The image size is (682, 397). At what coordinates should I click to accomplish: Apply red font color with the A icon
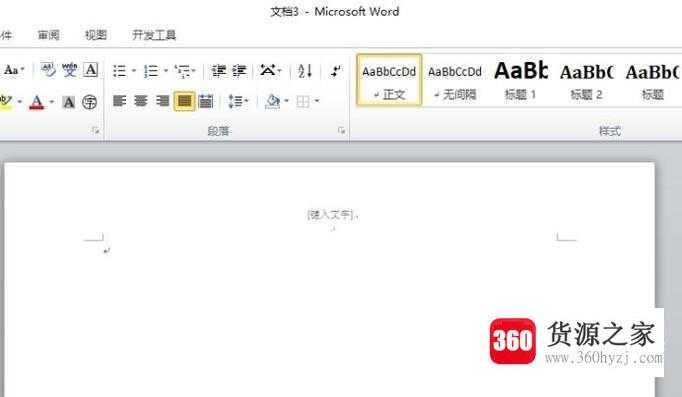(x=37, y=102)
